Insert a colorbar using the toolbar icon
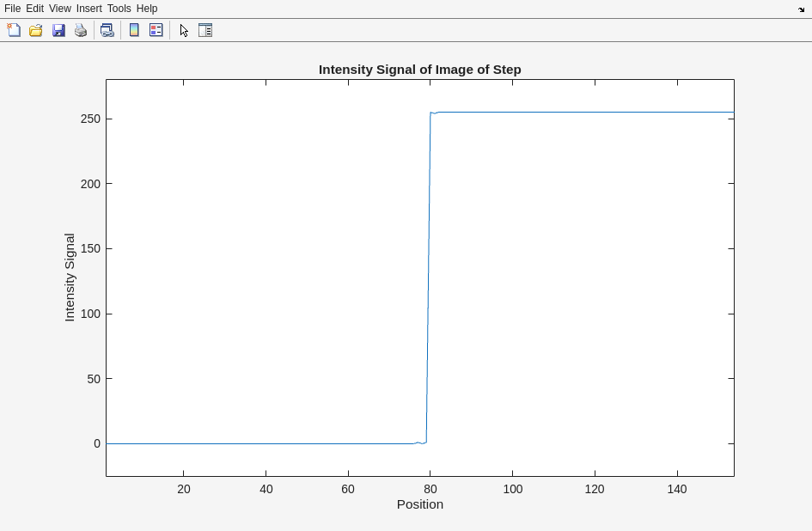This screenshot has width=812, height=531. tap(134, 30)
